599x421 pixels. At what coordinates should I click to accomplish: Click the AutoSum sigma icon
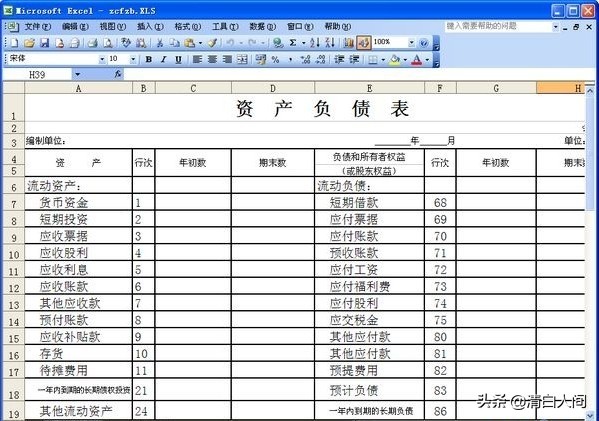coord(293,43)
